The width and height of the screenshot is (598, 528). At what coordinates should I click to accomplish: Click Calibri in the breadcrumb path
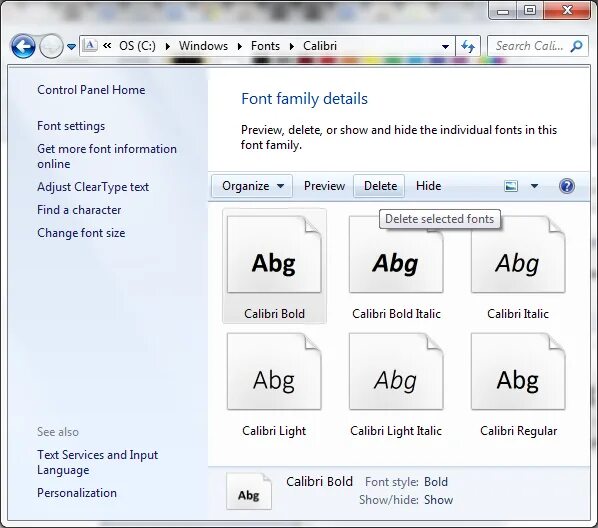320,46
